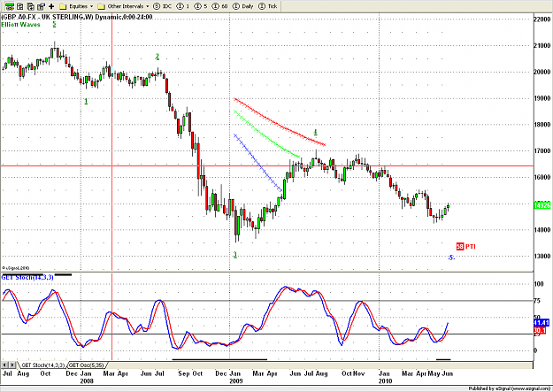The width and height of the screenshot is (553, 392).
Task: Switch to the 5 minute interval
Action: pos(201,6)
